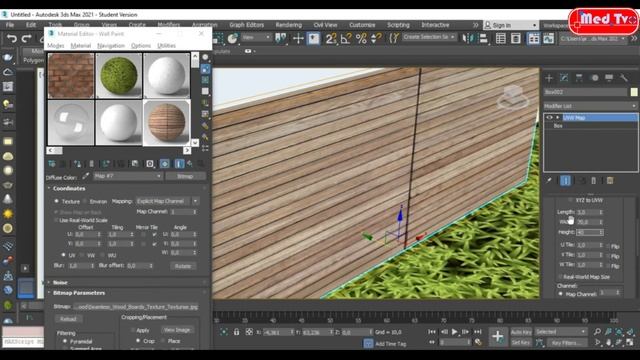This screenshot has height=360, width=640.
Task: Toggle the Spinner Snap tool
Action: [x=376, y=39]
